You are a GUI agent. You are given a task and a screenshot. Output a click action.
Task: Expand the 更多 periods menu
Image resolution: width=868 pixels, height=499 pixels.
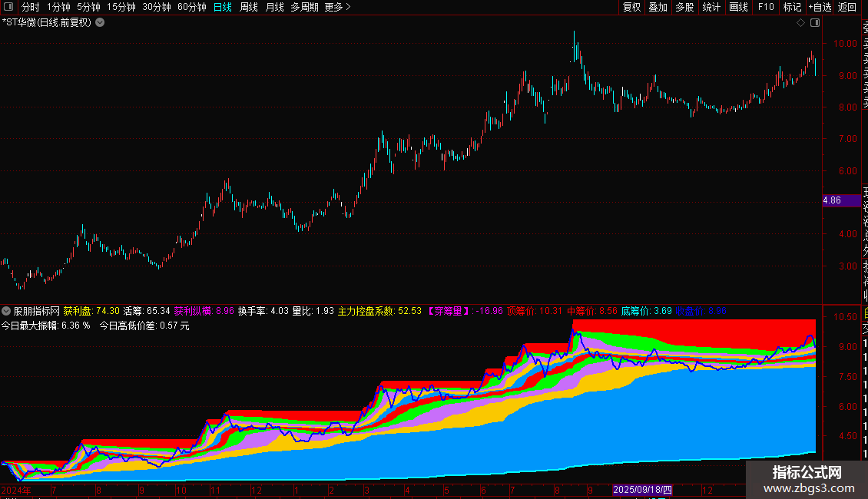338,7
